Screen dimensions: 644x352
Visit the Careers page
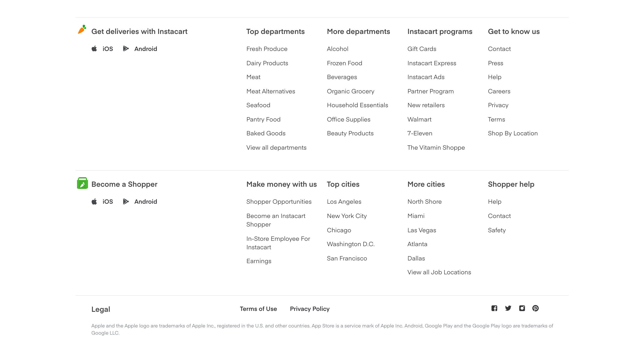pos(499,91)
